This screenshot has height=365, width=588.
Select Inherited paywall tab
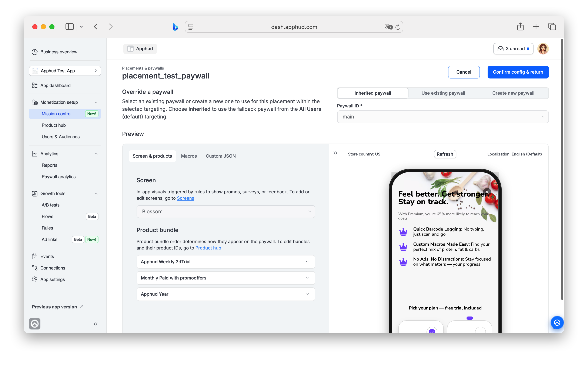373,93
